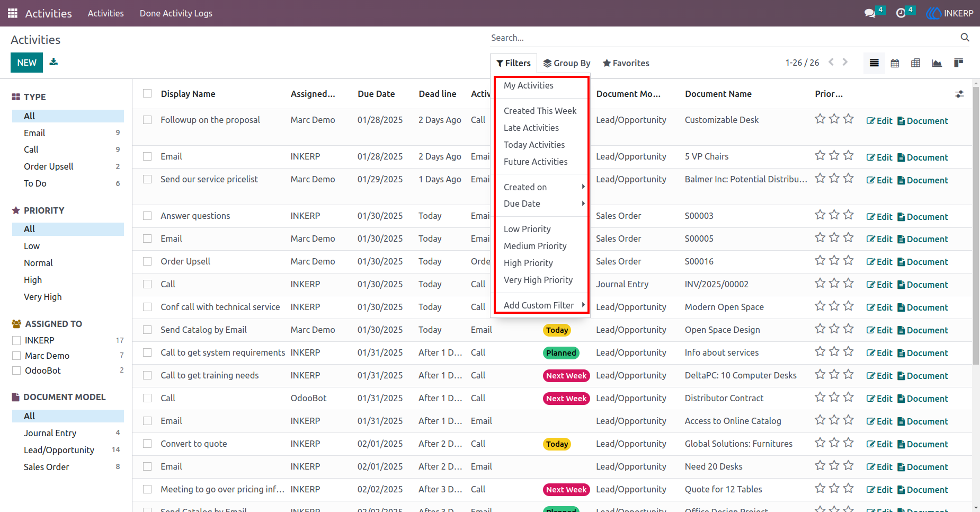Open the INKERP user menu
Screen dimensions: 980x512
[x=950, y=13]
